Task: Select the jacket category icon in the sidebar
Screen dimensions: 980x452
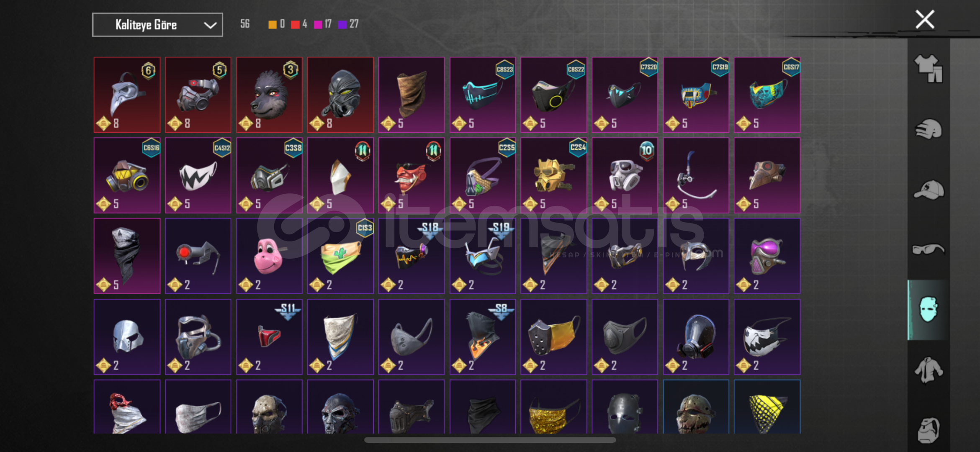Action: click(928, 370)
